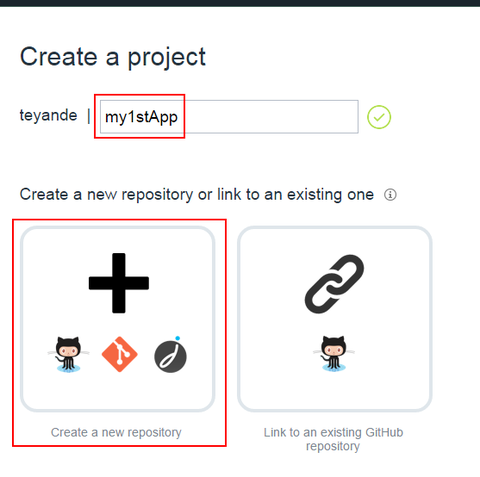
Task: Click the Octocat below the chain link
Action: [334, 354]
